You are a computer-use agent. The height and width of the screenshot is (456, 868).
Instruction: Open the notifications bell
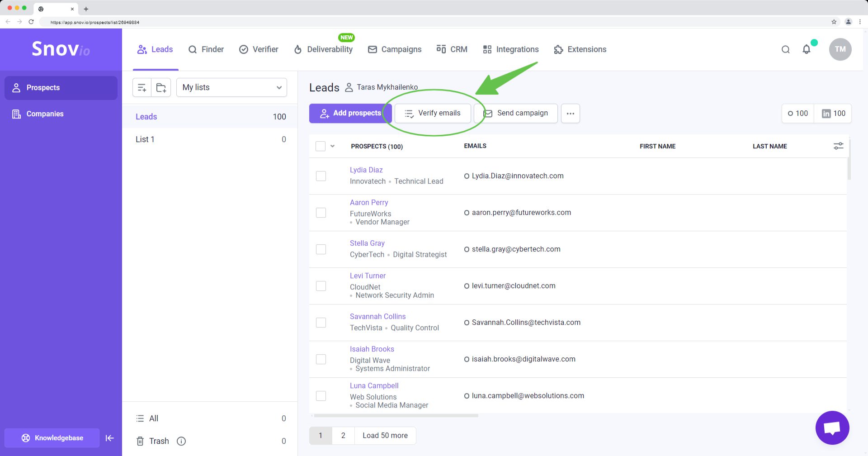point(807,49)
